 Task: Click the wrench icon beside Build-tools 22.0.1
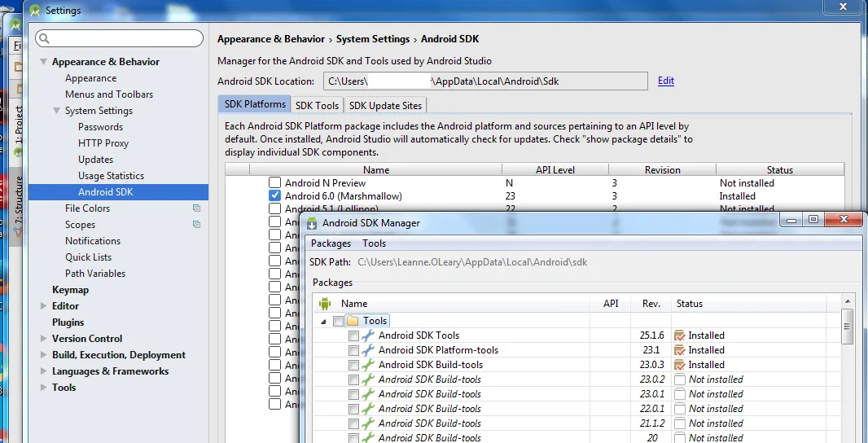coord(367,409)
